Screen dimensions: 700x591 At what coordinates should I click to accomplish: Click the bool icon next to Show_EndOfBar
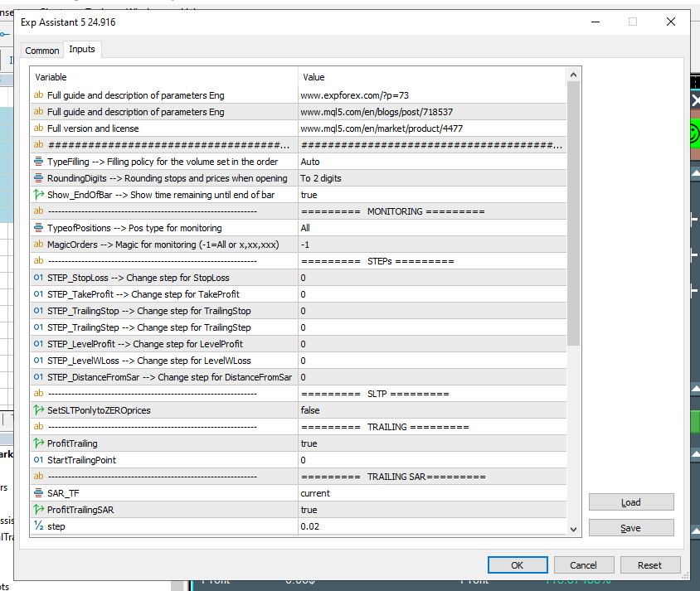click(39, 195)
